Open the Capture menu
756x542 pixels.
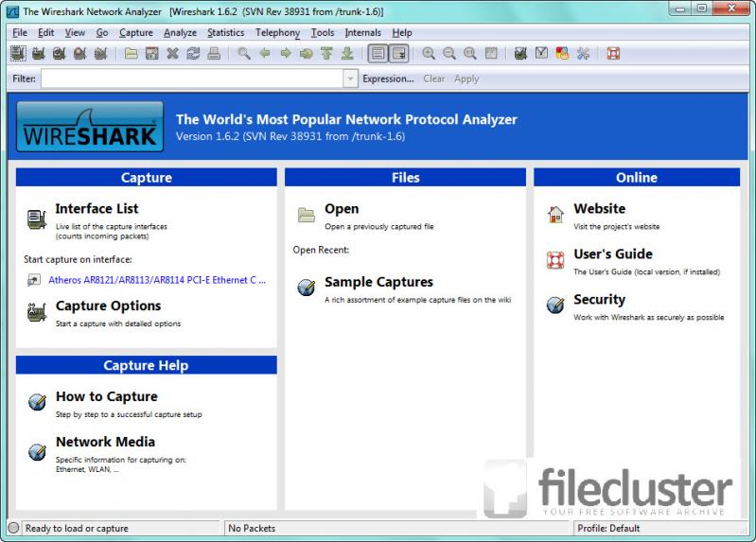136,33
